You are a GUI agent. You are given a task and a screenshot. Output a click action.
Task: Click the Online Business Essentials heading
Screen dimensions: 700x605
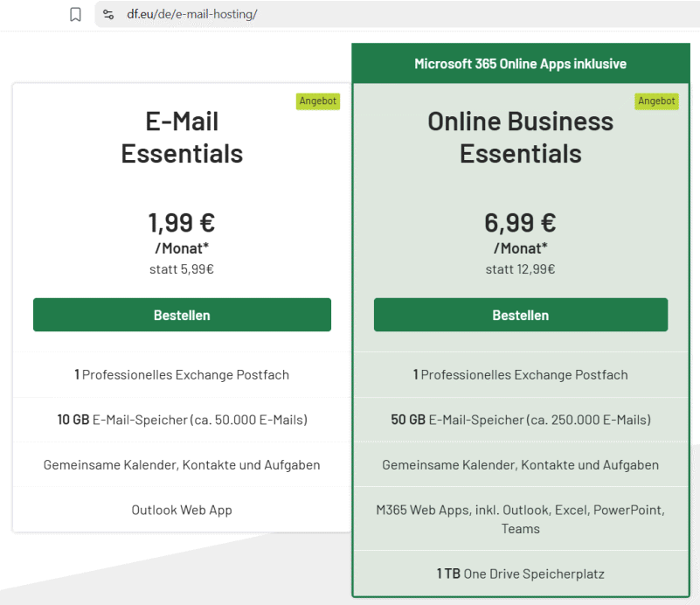point(521,137)
